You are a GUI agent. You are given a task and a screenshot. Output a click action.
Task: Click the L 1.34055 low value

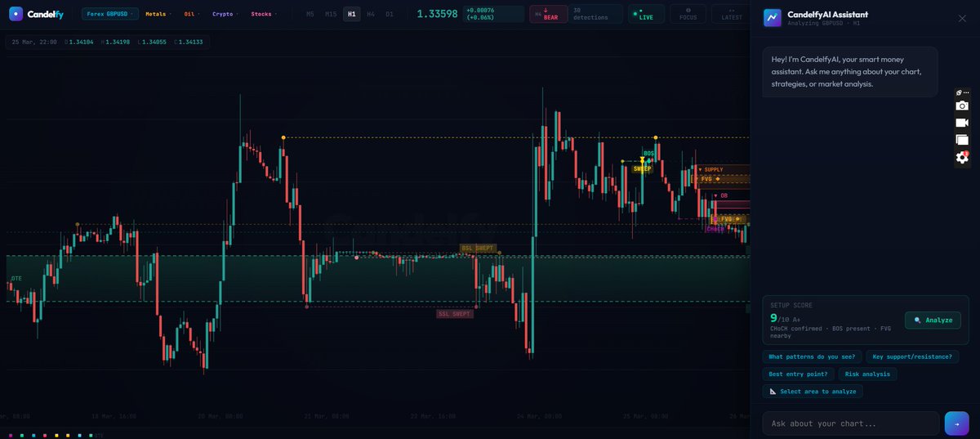pos(153,42)
